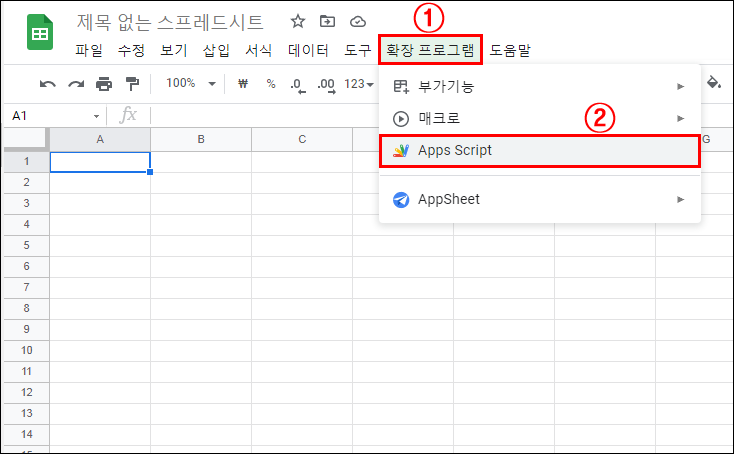Click the move to folder icon
The image size is (734, 454).
coord(327,21)
